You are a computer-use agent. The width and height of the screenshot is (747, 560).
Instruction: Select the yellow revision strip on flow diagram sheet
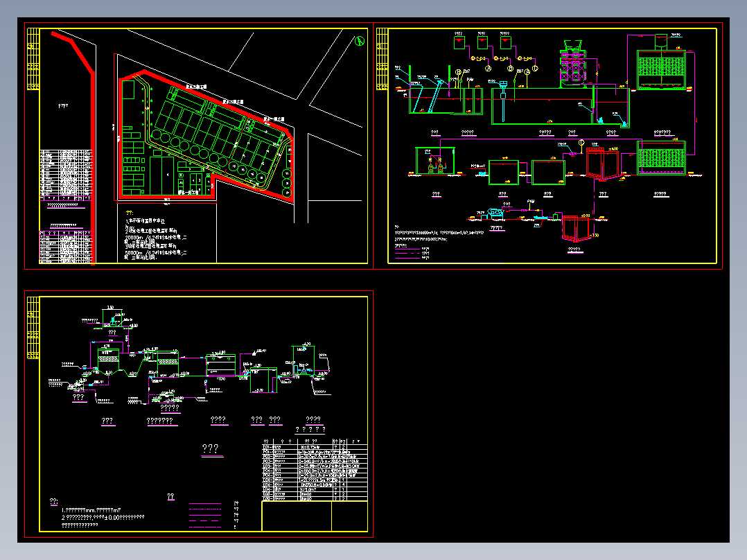pos(382,59)
